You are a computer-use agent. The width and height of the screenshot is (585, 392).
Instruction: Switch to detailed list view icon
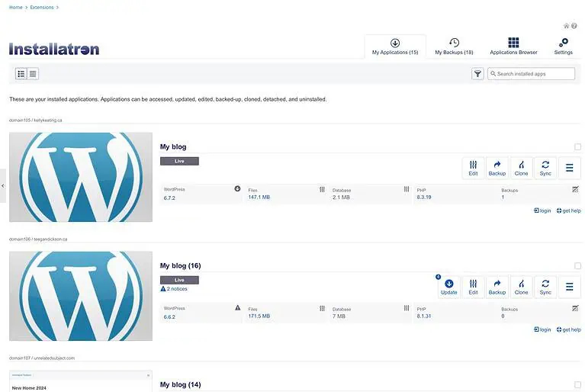click(21, 74)
